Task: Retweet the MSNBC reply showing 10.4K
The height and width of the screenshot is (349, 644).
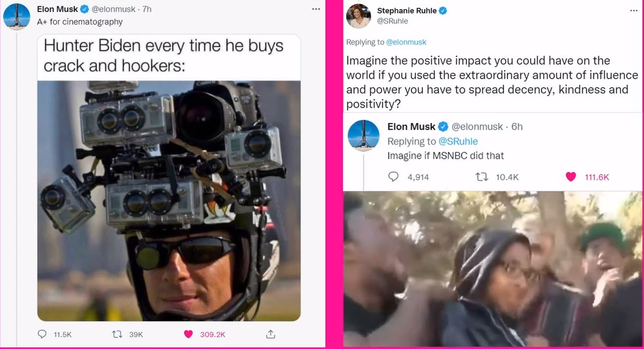Action: tap(482, 177)
